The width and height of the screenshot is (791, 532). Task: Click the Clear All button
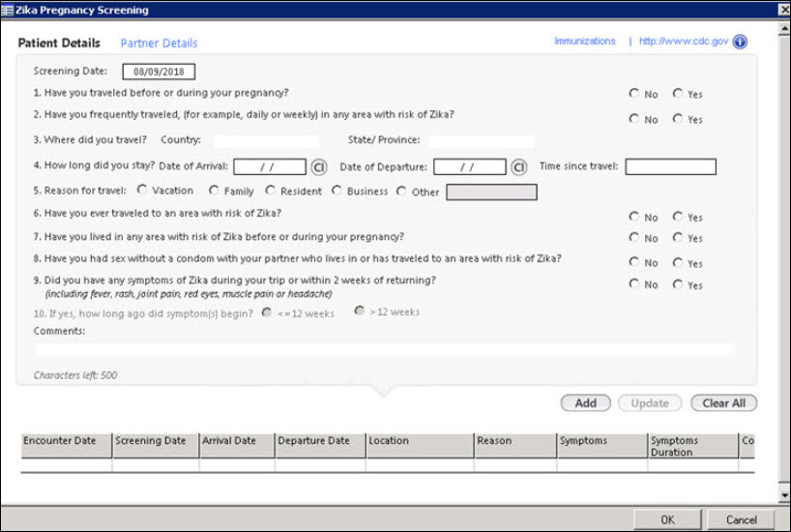tap(724, 403)
